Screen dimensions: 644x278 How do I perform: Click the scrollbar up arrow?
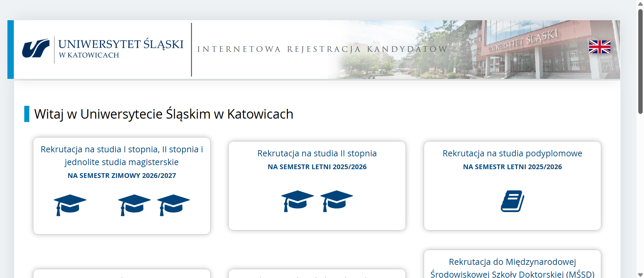click(x=640, y=4)
